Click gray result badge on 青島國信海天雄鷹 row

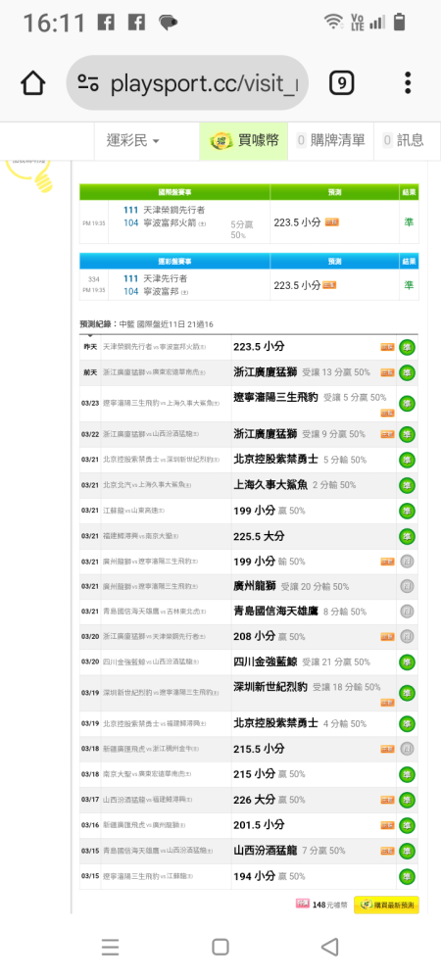point(408,612)
